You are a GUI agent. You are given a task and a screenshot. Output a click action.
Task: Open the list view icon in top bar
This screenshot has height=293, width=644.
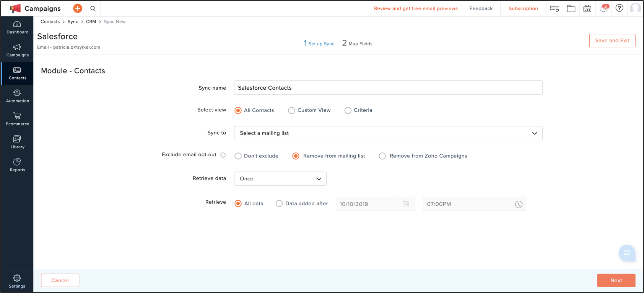[555, 8]
